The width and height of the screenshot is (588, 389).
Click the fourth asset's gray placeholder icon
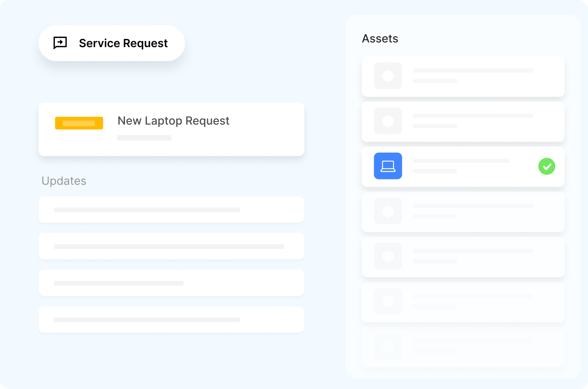388,211
